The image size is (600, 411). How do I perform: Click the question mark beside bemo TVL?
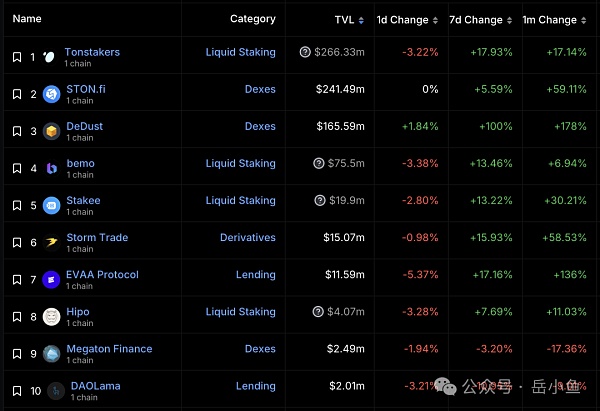coord(319,163)
